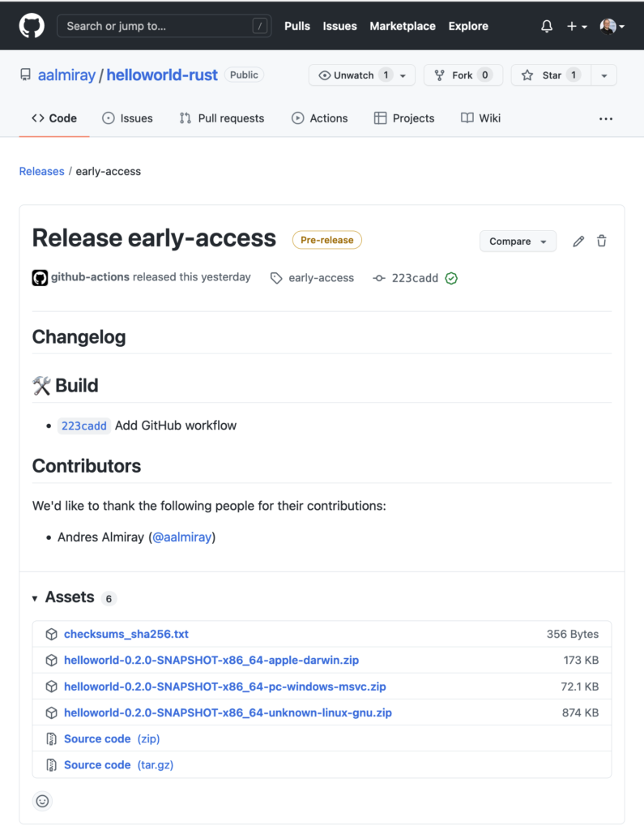Open notifications via the bell icon

[547, 25]
